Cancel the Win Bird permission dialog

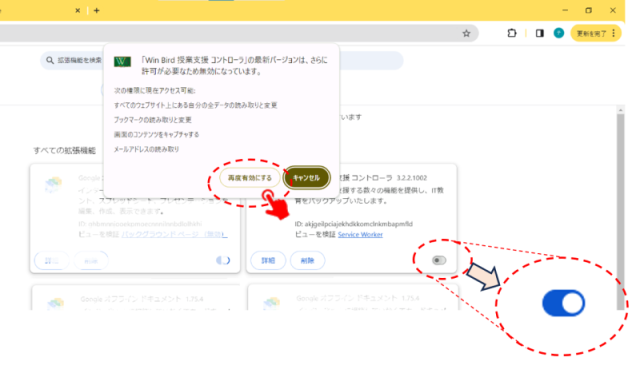[306, 178]
